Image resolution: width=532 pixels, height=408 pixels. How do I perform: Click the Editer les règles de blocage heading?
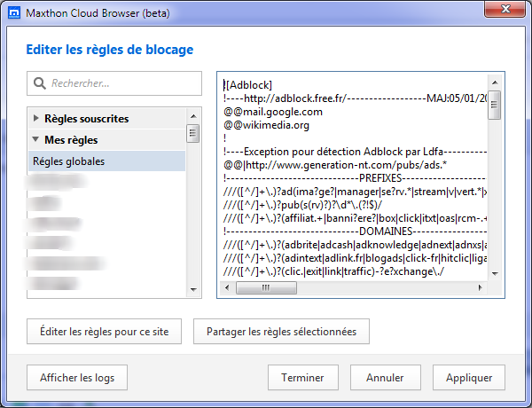point(110,50)
